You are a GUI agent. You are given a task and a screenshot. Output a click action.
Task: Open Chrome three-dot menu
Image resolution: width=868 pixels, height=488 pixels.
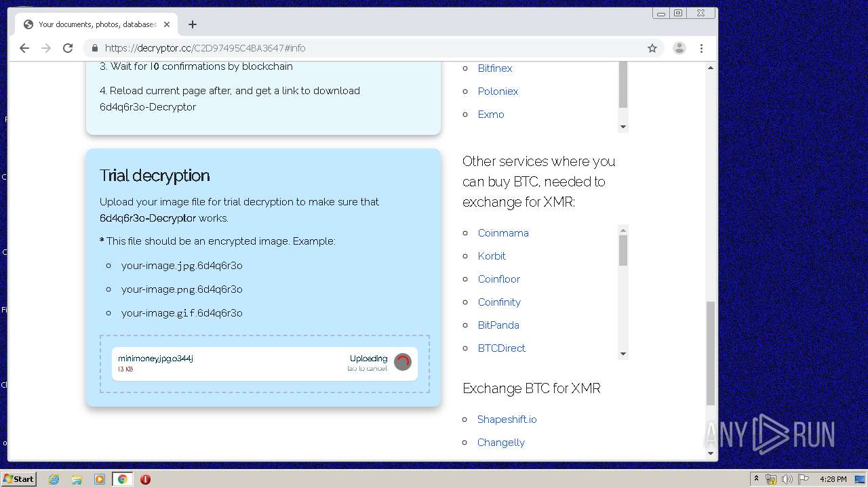pyautogui.click(x=702, y=48)
